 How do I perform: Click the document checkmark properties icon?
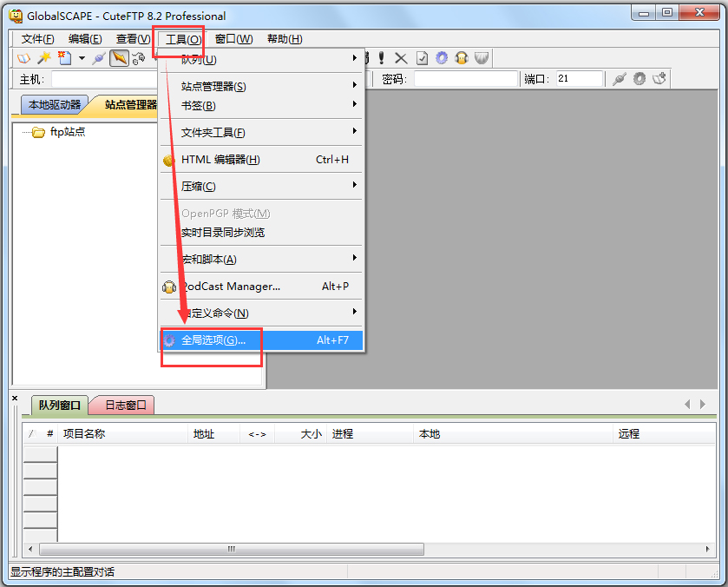tap(422, 58)
